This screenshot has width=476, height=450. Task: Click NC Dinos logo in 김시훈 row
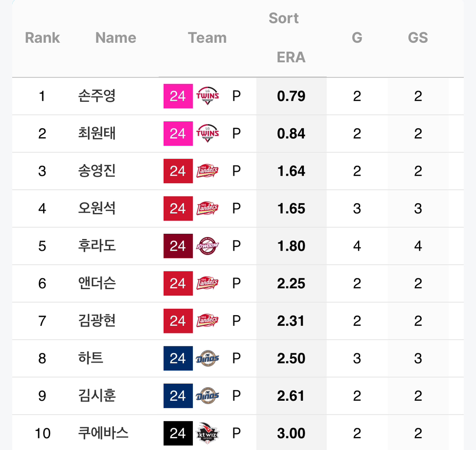point(208,396)
